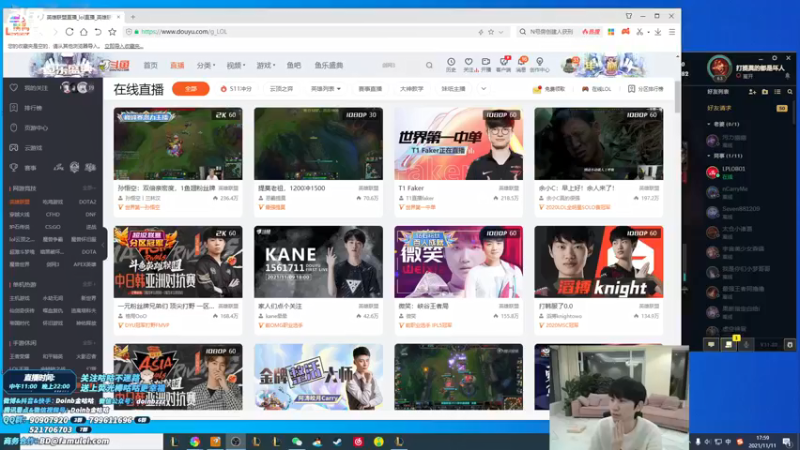The image size is (800, 450).
Task: Open WeChat icon in Windows taskbar
Action: point(297,442)
